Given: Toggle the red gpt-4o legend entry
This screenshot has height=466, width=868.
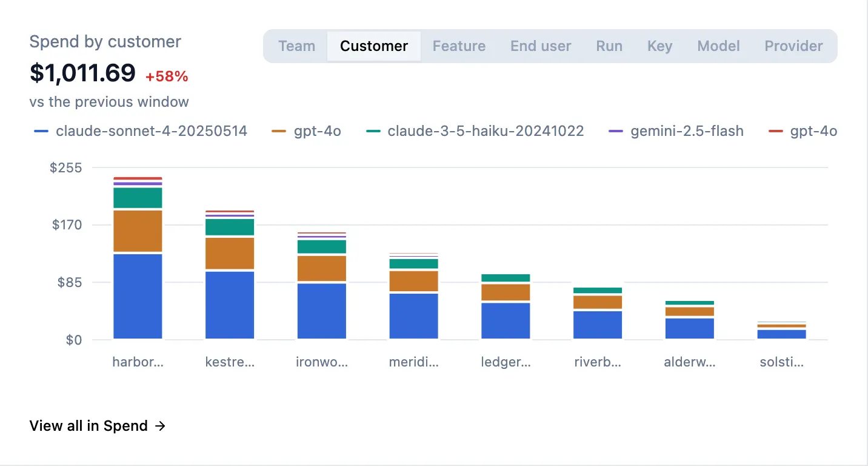Looking at the screenshot, I should (803, 131).
